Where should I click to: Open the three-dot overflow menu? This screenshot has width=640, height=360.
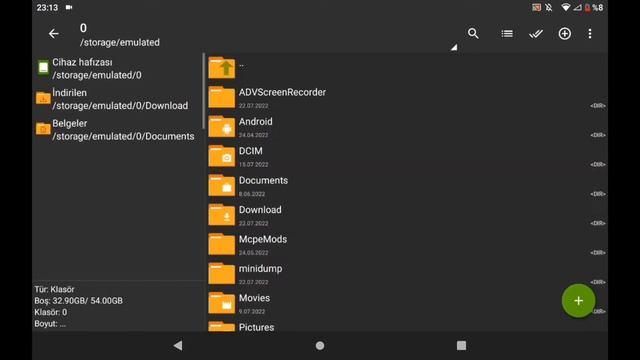click(590, 33)
